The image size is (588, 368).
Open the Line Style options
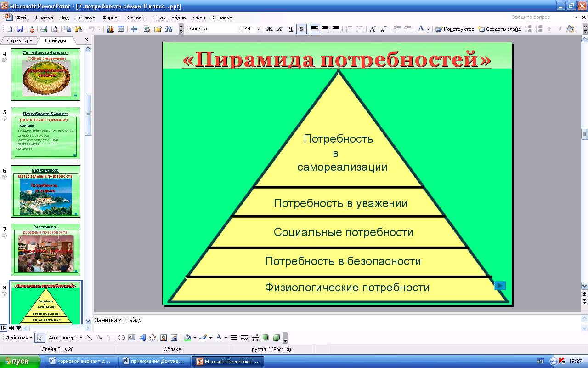point(234,338)
